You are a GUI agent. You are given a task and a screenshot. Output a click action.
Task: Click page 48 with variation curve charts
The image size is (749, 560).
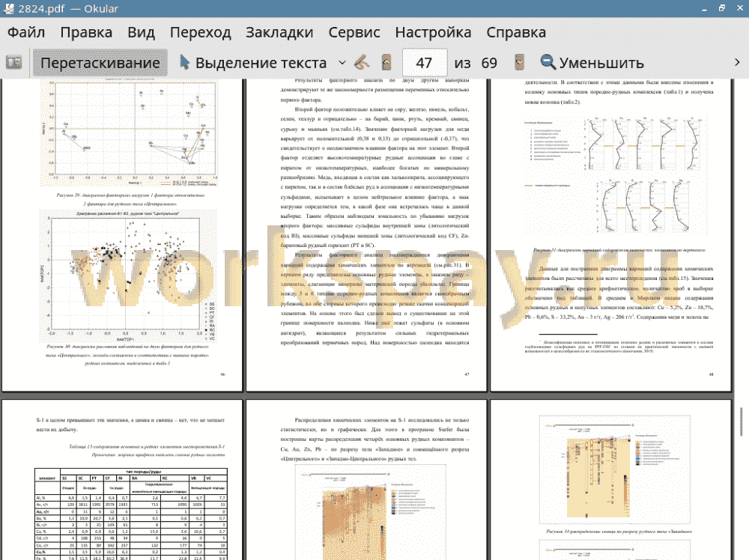611,235
